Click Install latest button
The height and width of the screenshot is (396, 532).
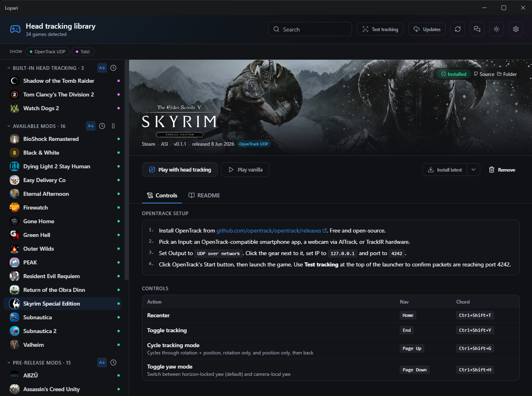coord(445,170)
